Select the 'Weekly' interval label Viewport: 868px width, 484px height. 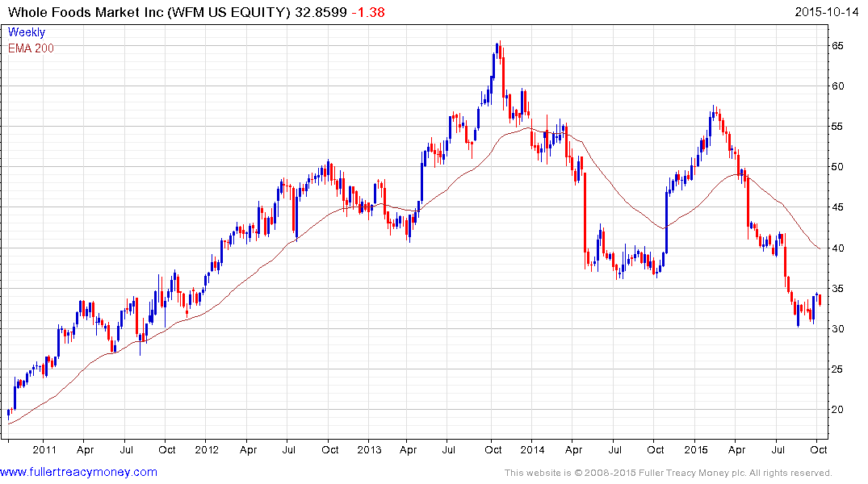[x=26, y=32]
